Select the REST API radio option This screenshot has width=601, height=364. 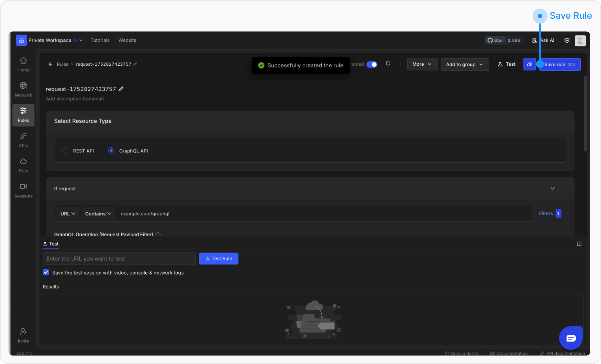point(65,151)
